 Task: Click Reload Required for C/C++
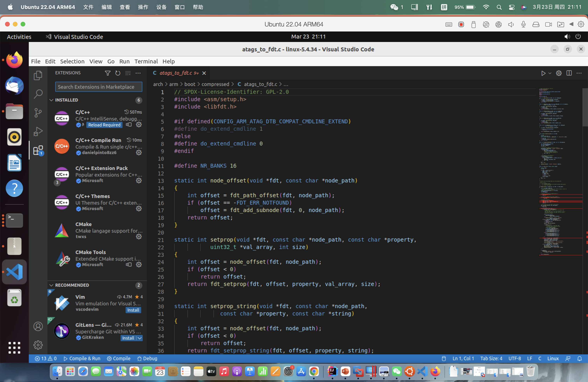pos(104,125)
